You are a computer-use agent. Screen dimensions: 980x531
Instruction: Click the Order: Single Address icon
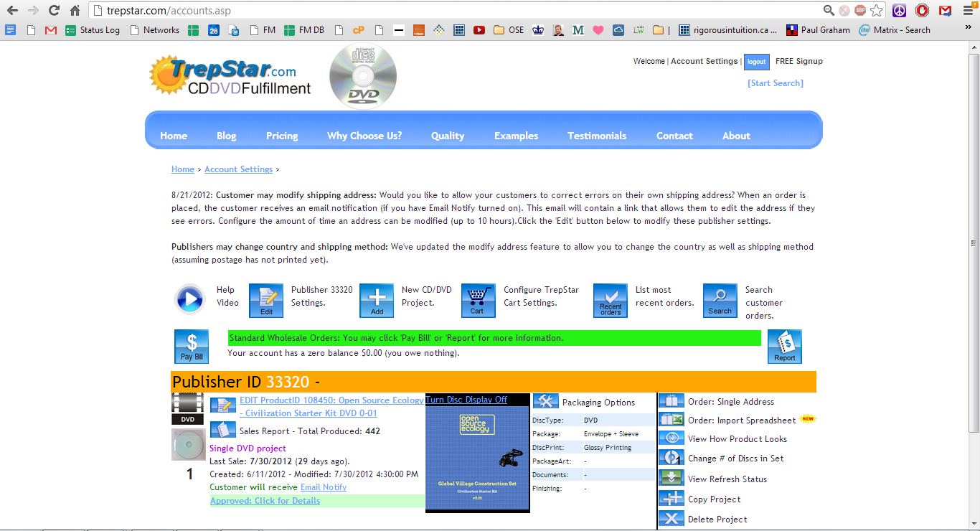[x=672, y=401]
